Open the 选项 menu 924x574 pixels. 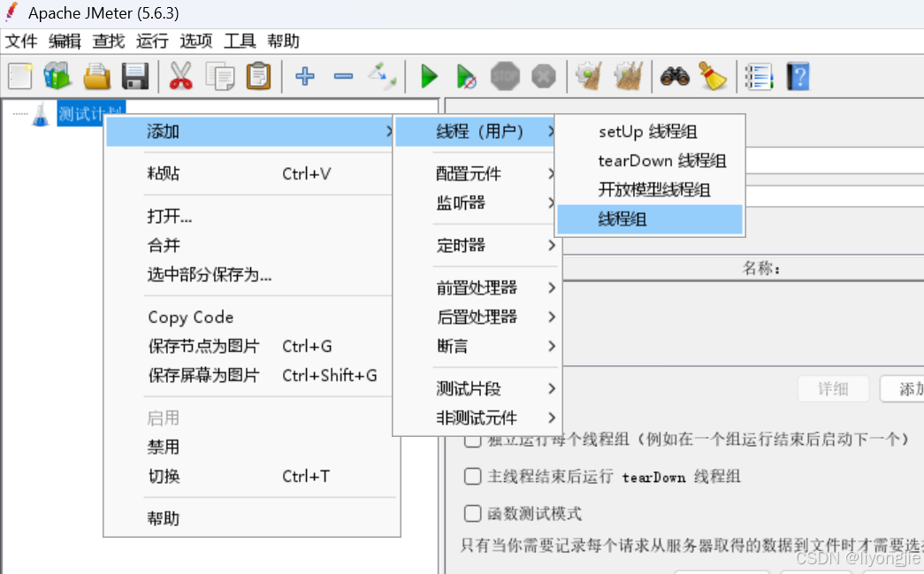pos(195,41)
